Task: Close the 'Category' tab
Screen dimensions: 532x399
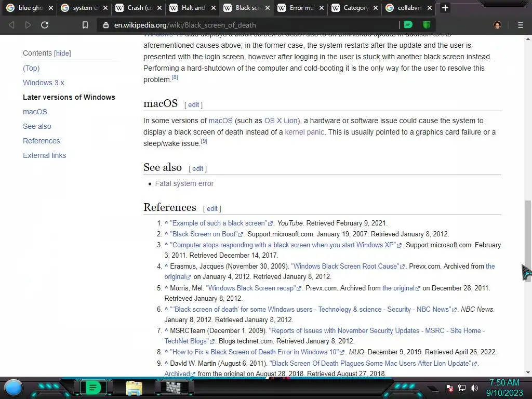Action: pos(376,8)
